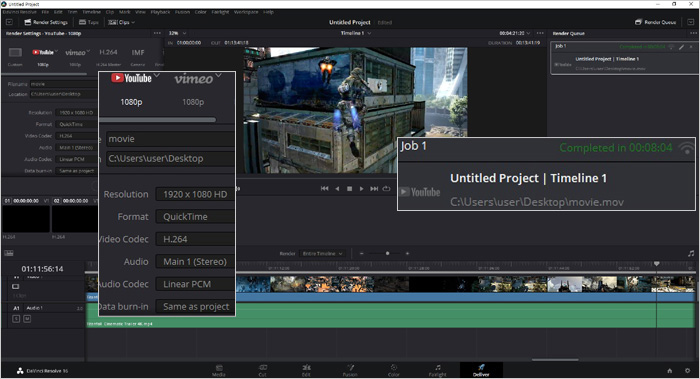Open Vimeo preset dropdown chevron
Image resolution: width=700 pixels, height=379 pixels.
point(88,50)
